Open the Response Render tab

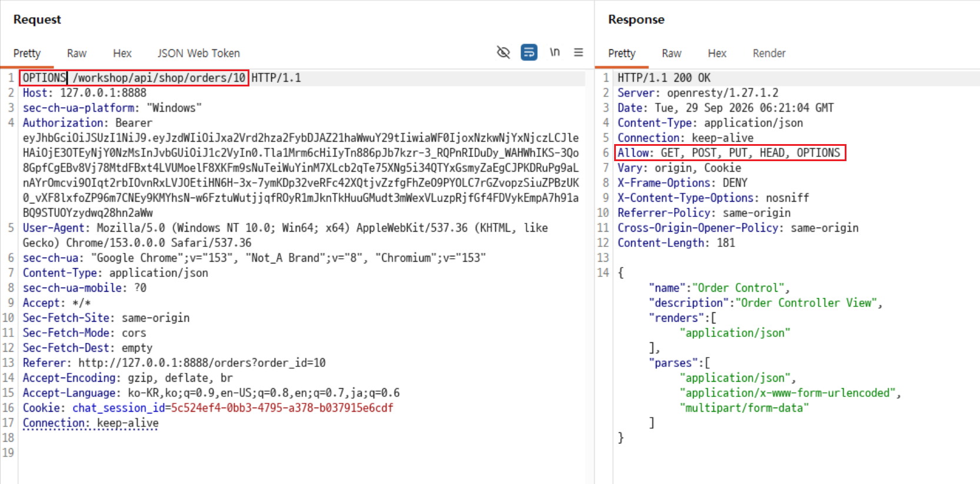[769, 54]
